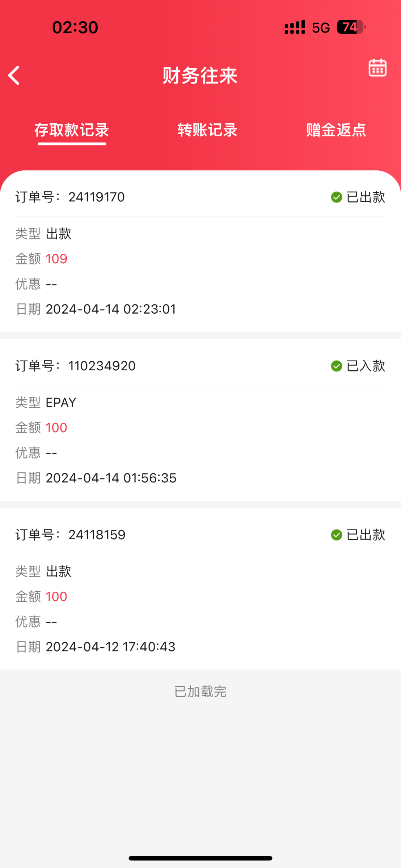Tap the EPAY type entry
401x868 pixels.
(61, 403)
